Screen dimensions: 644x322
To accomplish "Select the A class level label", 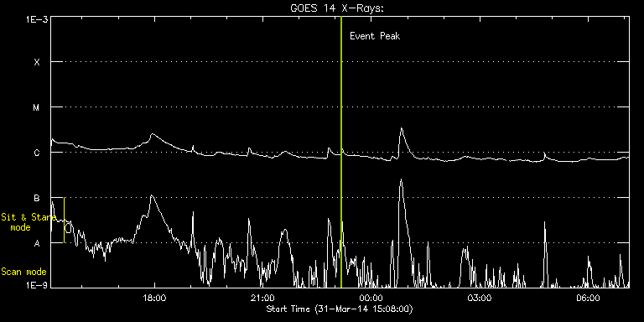I will (x=37, y=243).
